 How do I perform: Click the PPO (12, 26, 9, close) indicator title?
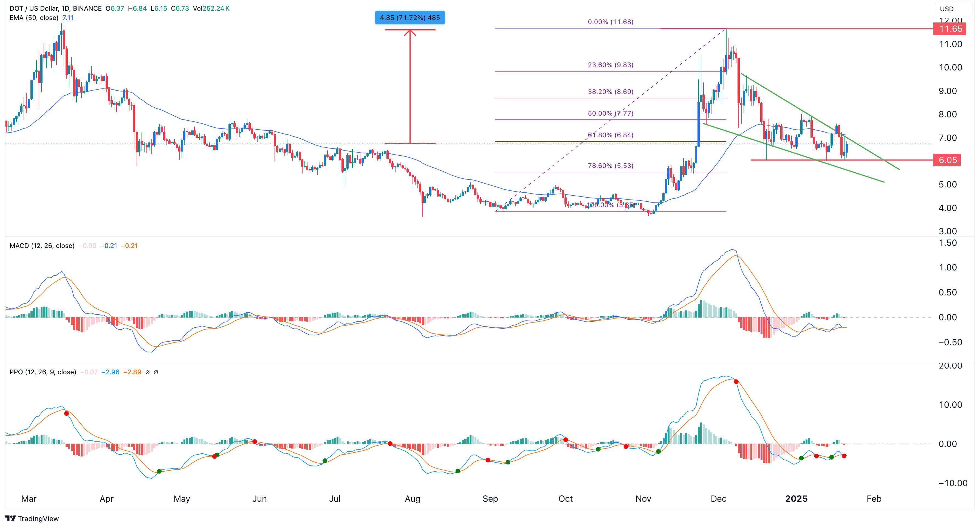[43, 372]
